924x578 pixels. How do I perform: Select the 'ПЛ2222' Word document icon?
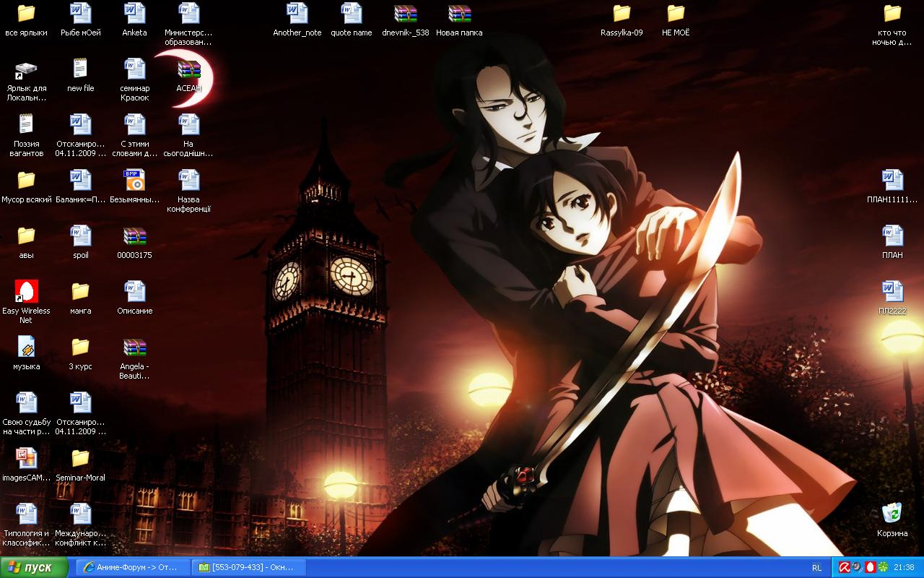[892, 292]
